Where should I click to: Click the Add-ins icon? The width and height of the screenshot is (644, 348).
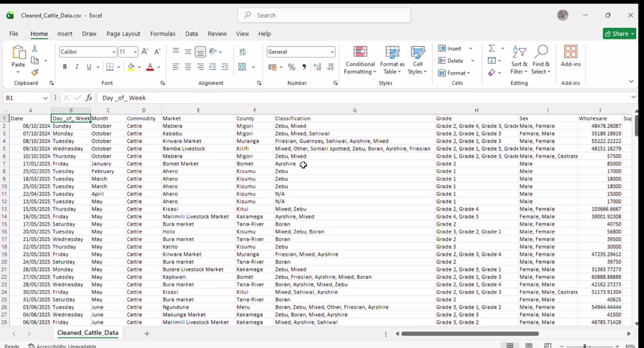tap(570, 56)
